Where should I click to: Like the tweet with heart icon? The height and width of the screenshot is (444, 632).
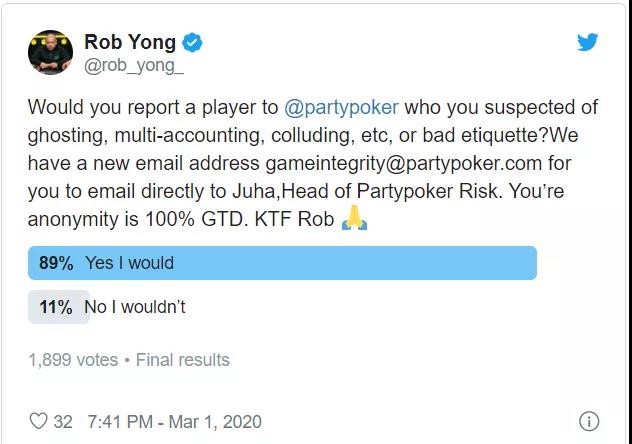[39, 421]
